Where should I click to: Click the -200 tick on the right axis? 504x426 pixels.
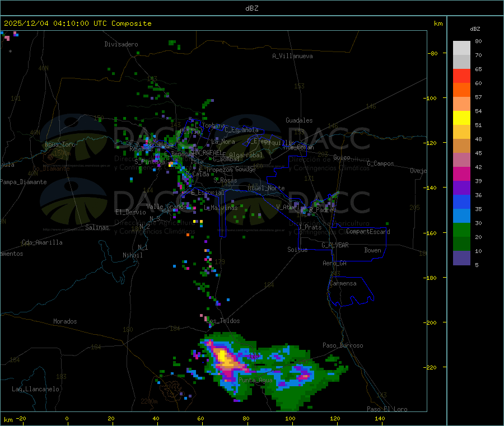[430, 322]
